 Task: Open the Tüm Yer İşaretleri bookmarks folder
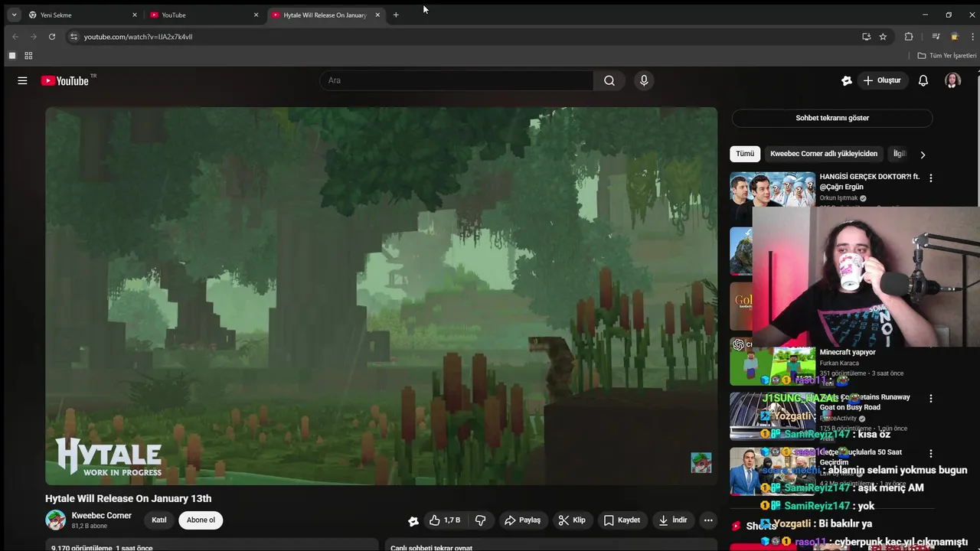pyautogui.click(x=947, y=56)
